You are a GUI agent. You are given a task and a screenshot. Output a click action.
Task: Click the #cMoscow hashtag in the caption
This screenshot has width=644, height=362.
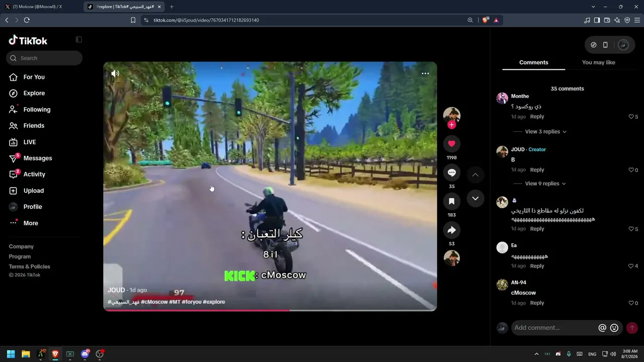[154, 302]
